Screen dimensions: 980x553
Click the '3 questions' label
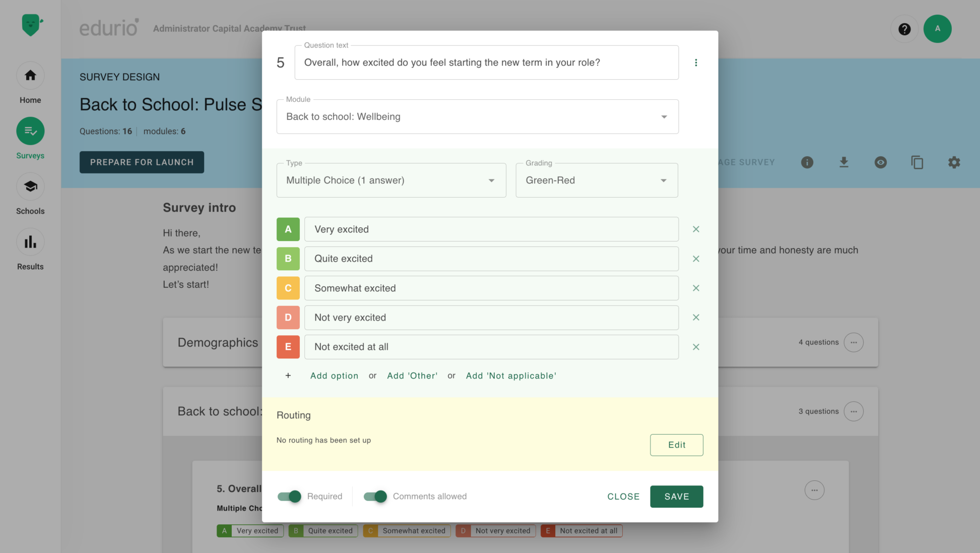(818, 411)
